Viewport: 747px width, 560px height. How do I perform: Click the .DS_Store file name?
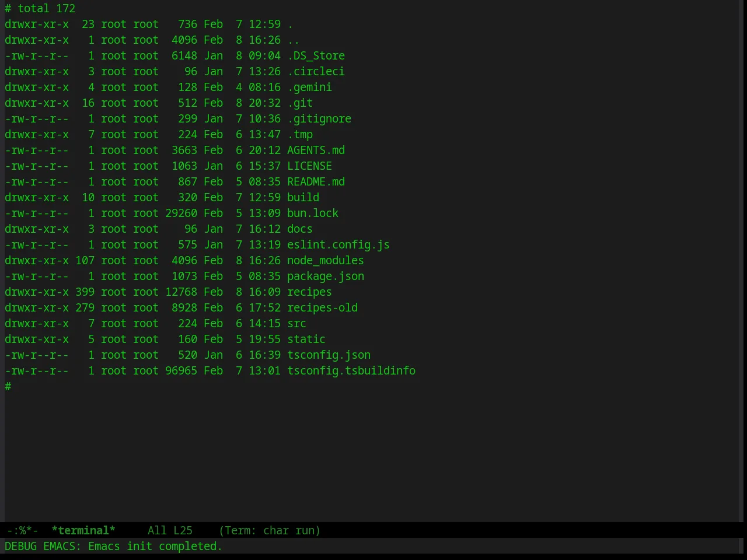click(x=316, y=55)
